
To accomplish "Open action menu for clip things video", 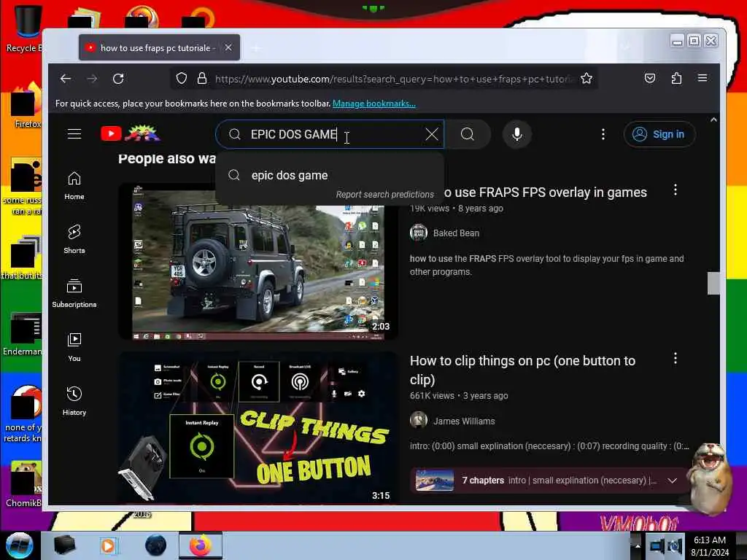I will pos(675,359).
